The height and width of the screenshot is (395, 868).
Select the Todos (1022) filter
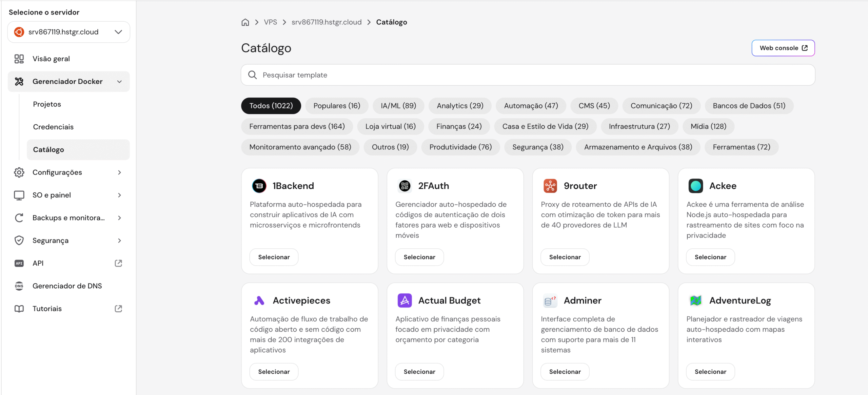click(271, 106)
